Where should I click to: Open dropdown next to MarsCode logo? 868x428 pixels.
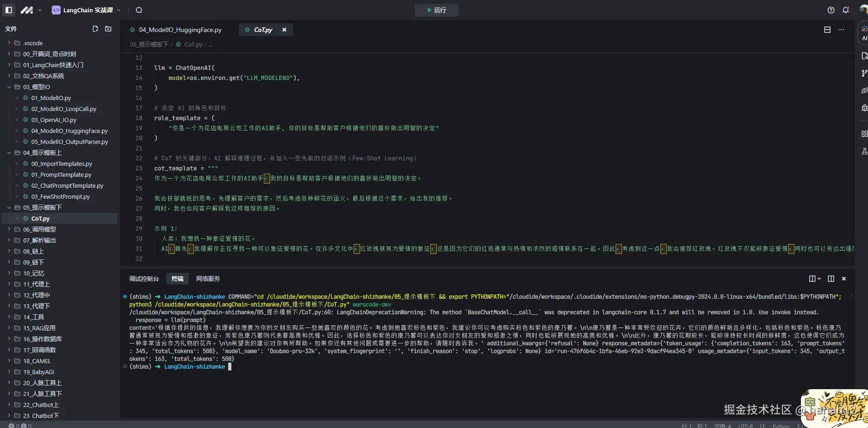point(40,10)
